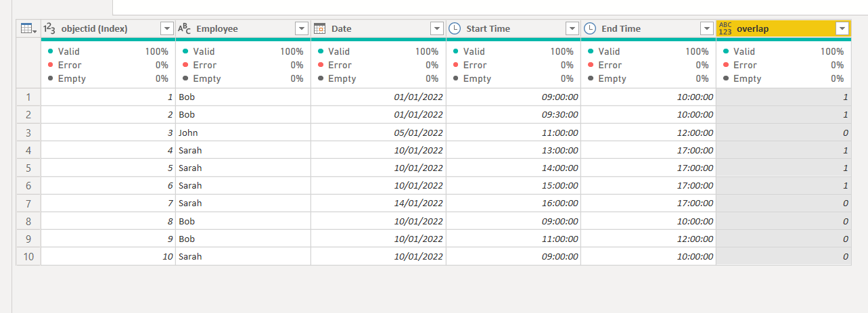Click Date cell 01/01/2022 in row 2

[378, 115]
